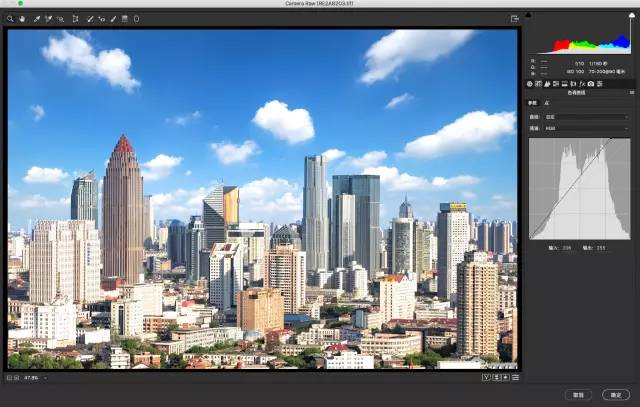Image resolution: width=640 pixels, height=407 pixels.
Task: Open the 曲线 (curve) preset dropdown
Action: pyautogui.click(x=586, y=117)
